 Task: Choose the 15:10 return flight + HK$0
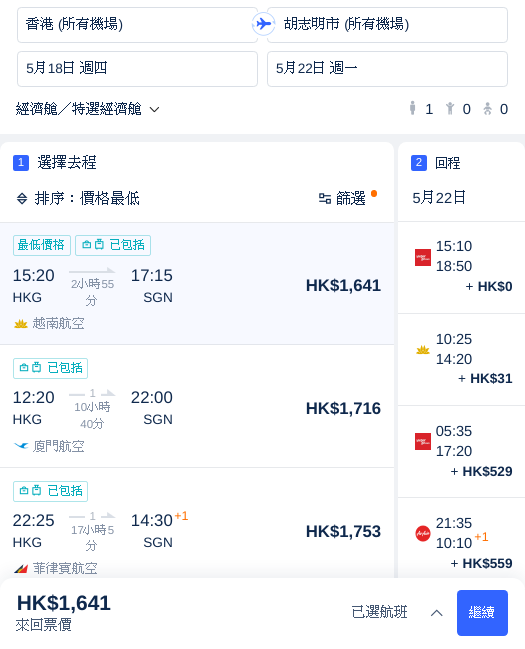pyautogui.click(x=461, y=267)
